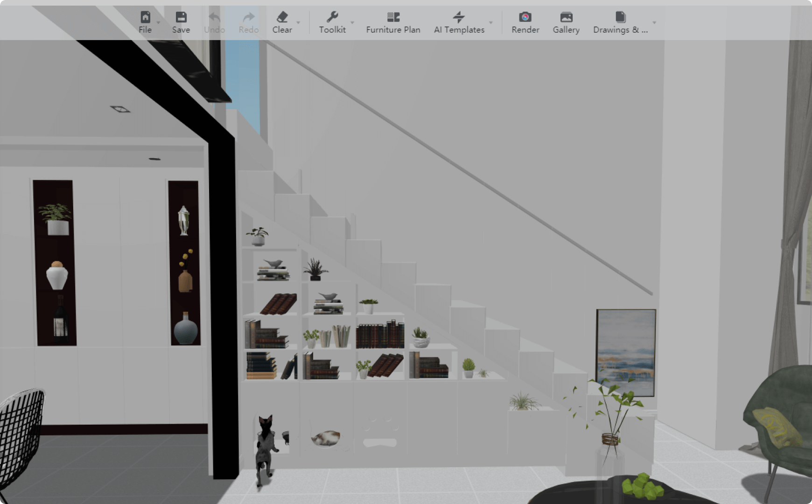Select the black wire chair
Image resolution: width=812 pixels, height=504 pixels.
coord(19,434)
